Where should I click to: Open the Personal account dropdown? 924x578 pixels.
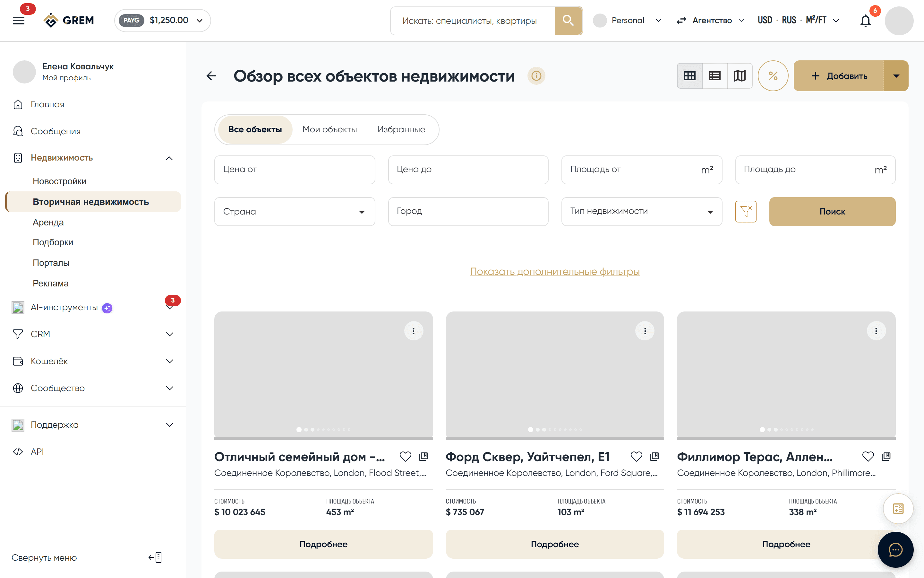[x=628, y=20]
